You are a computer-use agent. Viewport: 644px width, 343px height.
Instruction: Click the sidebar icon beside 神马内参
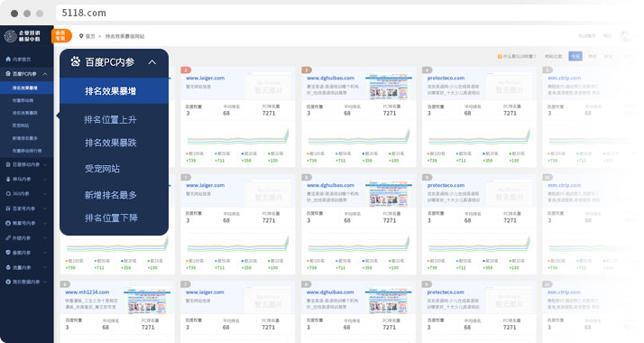coord(8,179)
